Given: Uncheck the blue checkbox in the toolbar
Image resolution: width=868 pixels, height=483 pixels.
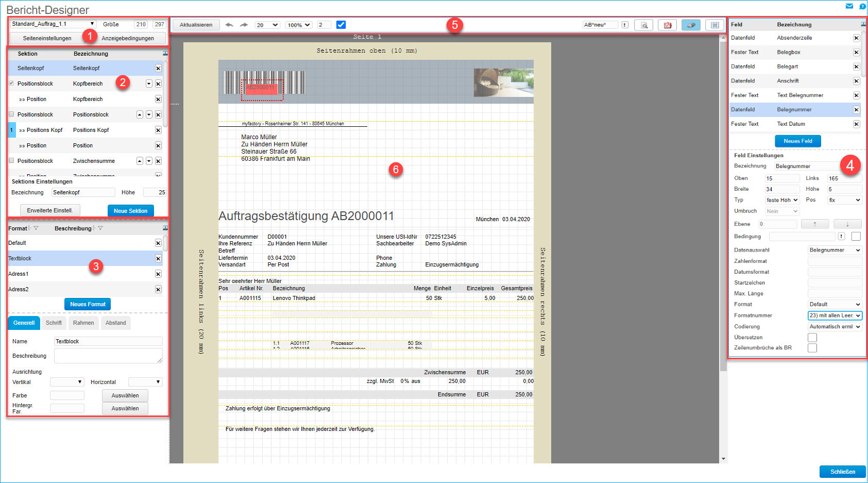Looking at the screenshot, I should (x=341, y=25).
